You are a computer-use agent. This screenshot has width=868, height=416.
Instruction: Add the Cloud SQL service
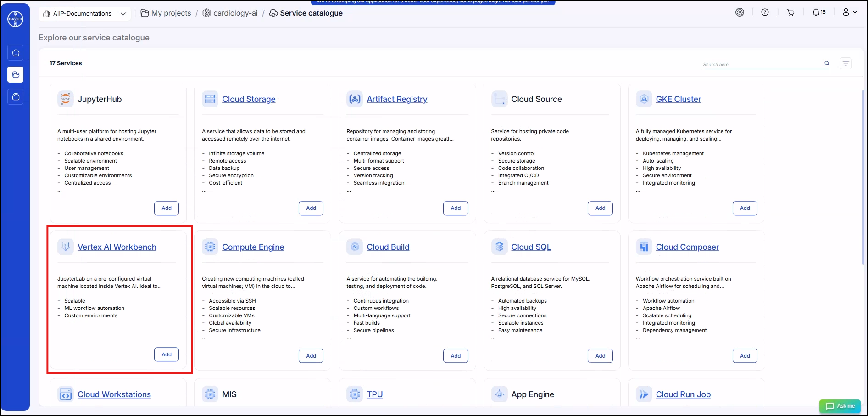point(600,356)
